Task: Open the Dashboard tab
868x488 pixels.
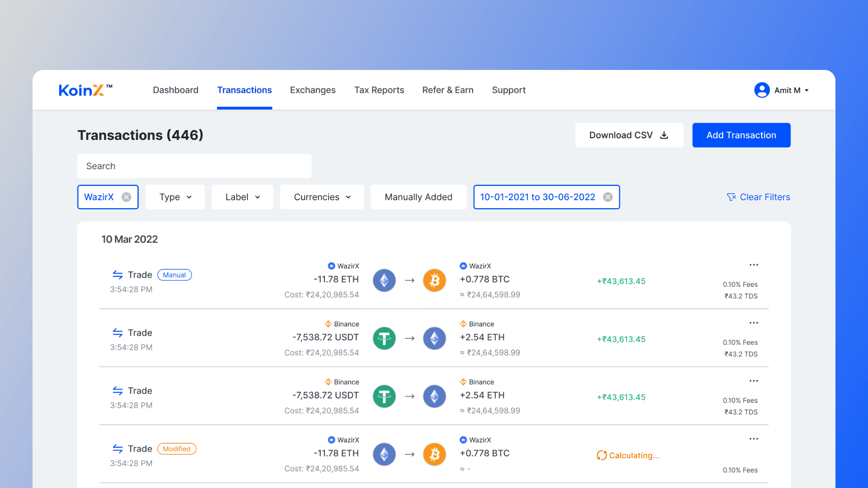Action: pyautogui.click(x=175, y=90)
